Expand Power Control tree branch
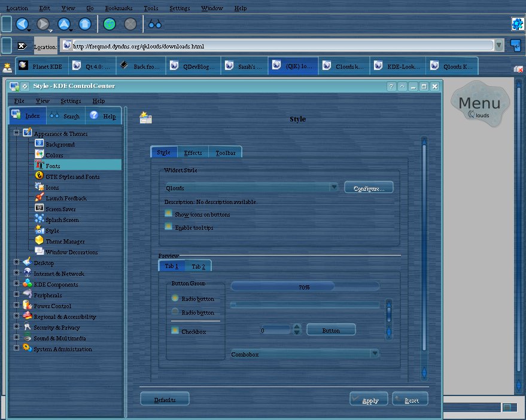The image size is (526, 420). tap(16, 305)
